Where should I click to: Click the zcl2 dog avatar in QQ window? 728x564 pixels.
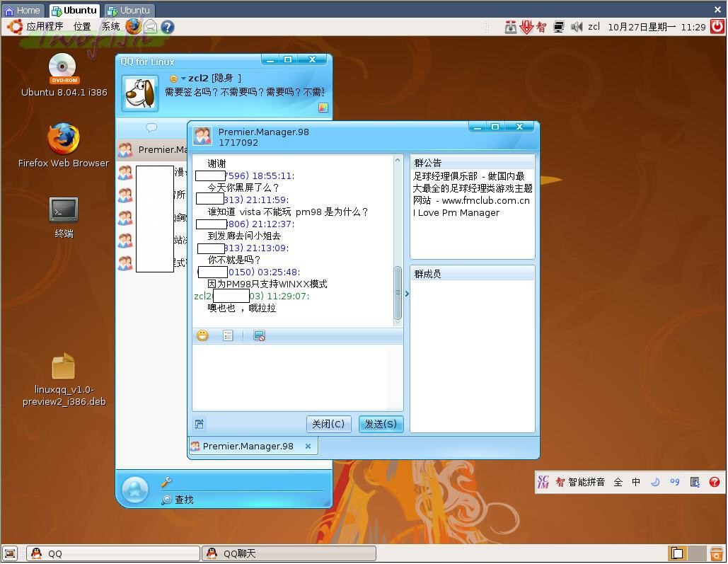point(140,94)
